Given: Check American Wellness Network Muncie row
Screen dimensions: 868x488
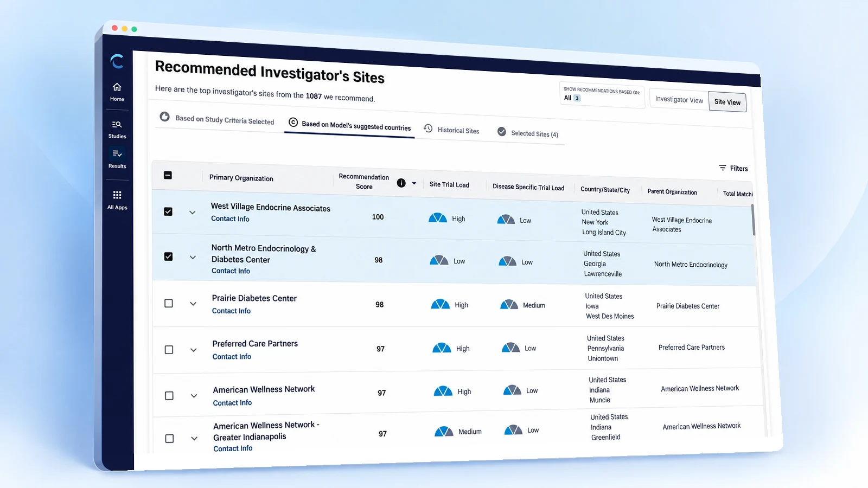Looking at the screenshot, I should pyautogui.click(x=169, y=396).
